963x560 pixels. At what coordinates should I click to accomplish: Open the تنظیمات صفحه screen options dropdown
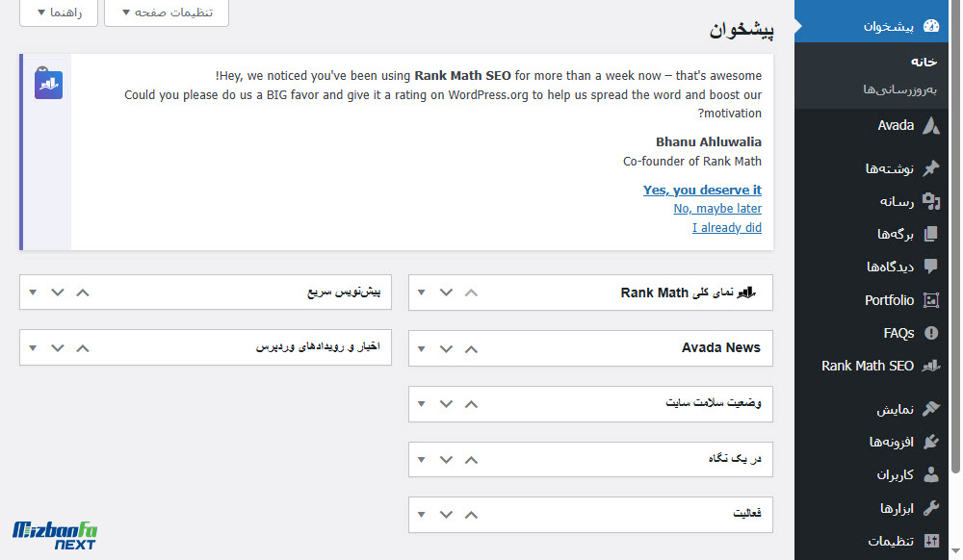[x=167, y=13]
